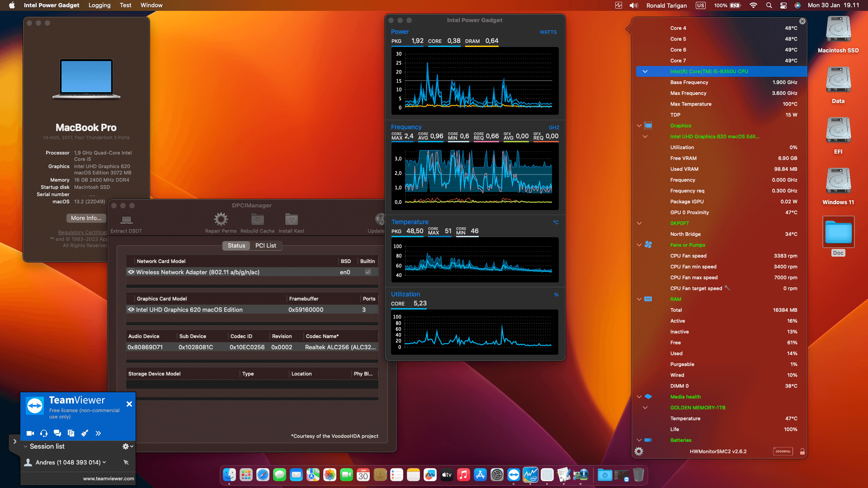This screenshot has width=868, height=488.
Task: Click the lock icon in HWMonitorSMC2 footer
Action: click(802, 451)
